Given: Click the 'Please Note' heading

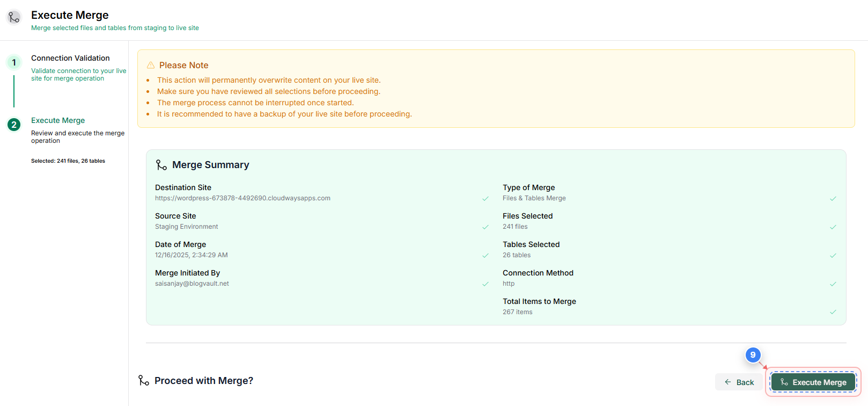Looking at the screenshot, I should (x=184, y=65).
